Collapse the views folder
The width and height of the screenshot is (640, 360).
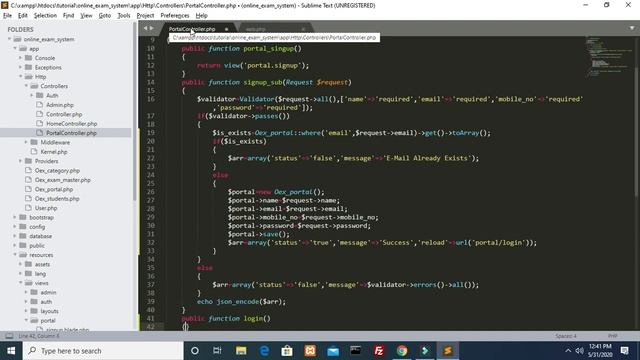tap(20, 283)
